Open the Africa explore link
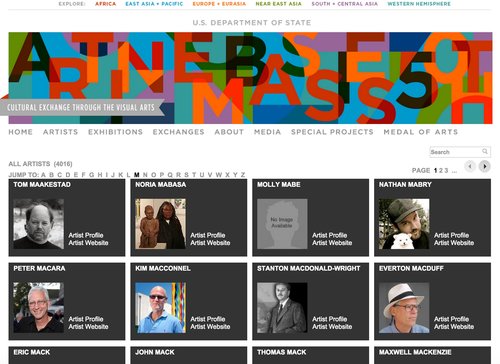Screen dimensions: 500x364 105,4
